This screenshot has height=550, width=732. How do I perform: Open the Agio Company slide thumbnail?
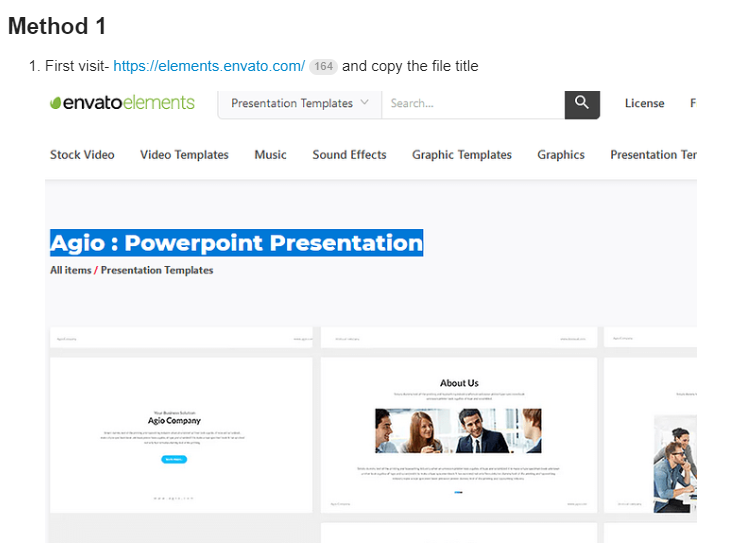coord(181,435)
